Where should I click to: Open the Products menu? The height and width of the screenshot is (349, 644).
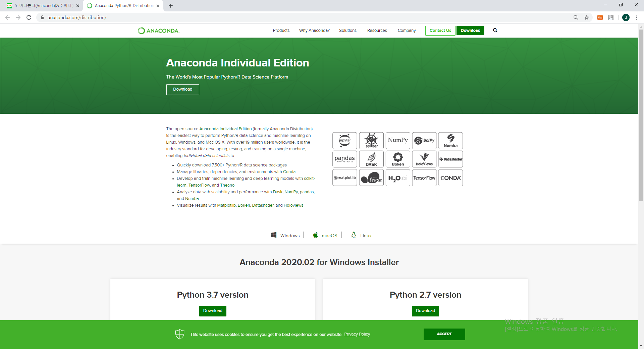pos(281,31)
